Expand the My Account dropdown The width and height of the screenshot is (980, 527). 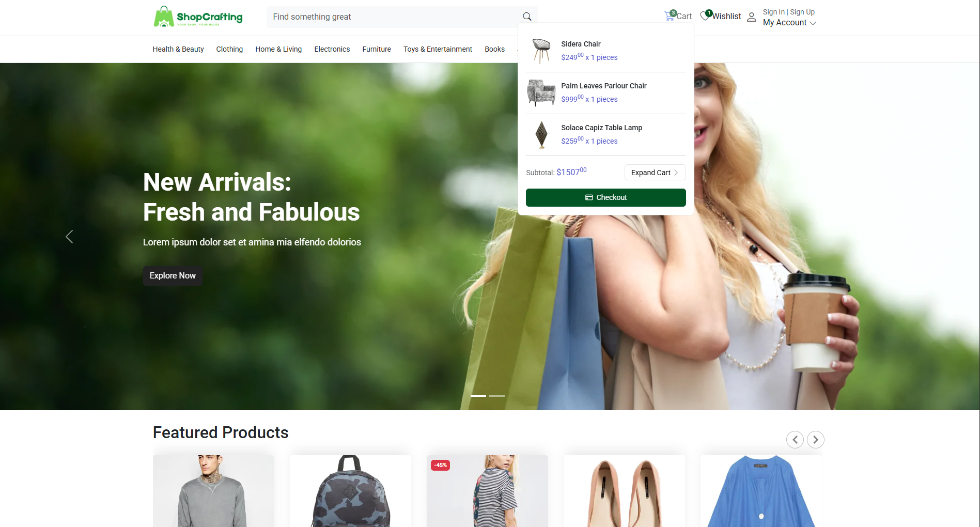click(x=789, y=23)
